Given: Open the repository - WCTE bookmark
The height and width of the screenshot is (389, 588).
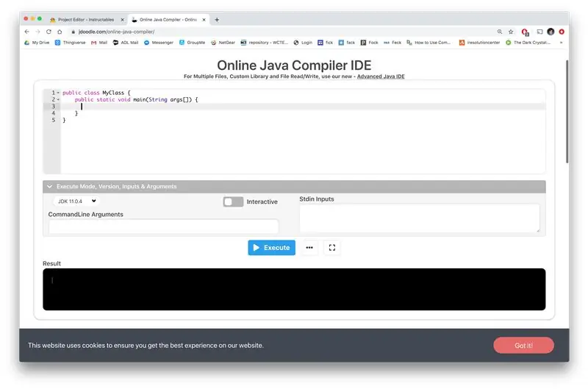Looking at the screenshot, I should coord(264,43).
